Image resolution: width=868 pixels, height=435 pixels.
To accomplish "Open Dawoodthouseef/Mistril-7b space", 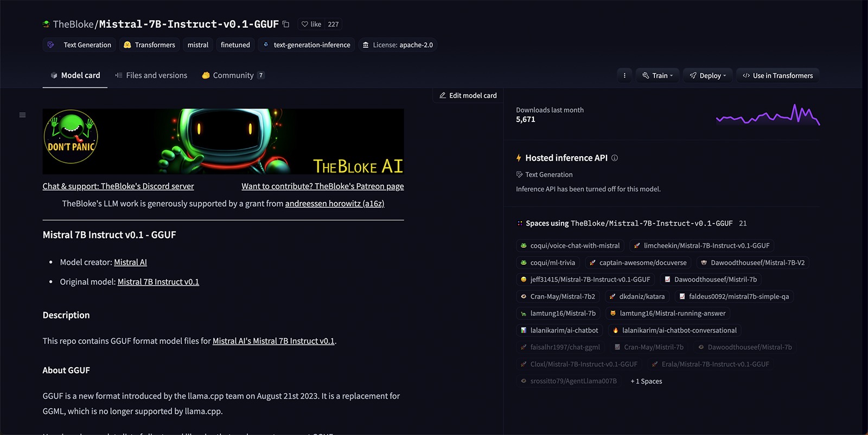I will [x=711, y=279].
